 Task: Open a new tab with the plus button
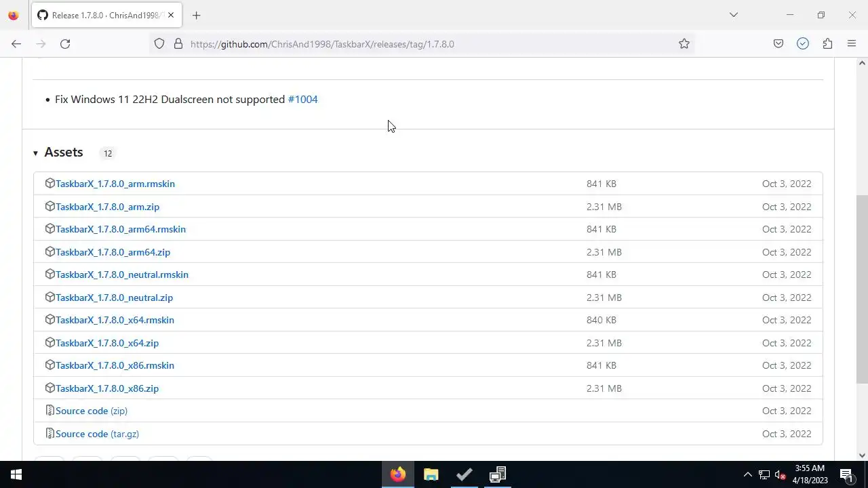(197, 15)
